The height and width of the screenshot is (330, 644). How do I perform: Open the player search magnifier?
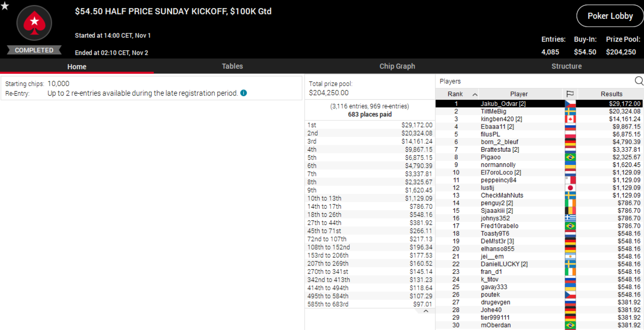(639, 81)
